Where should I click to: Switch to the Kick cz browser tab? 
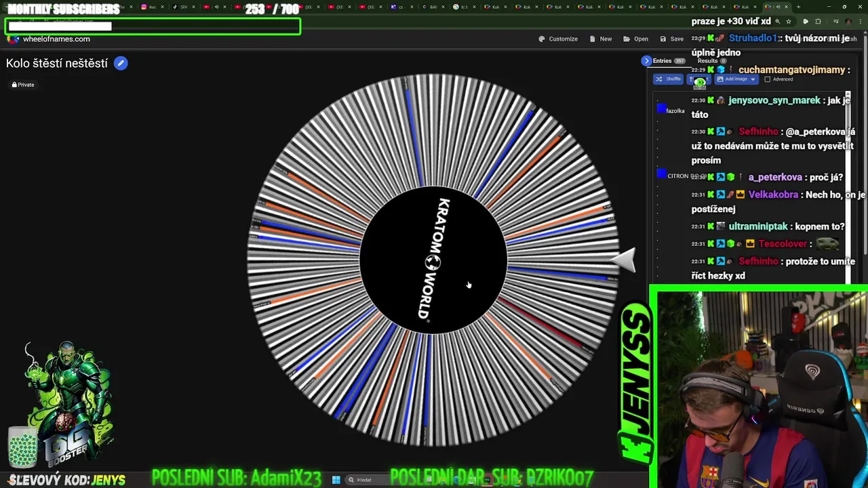(401, 7)
